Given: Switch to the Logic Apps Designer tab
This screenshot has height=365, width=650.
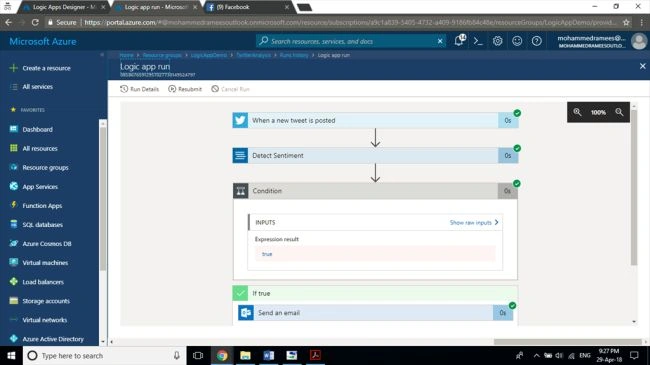Looking at the screenshot, I should (64, 7).
